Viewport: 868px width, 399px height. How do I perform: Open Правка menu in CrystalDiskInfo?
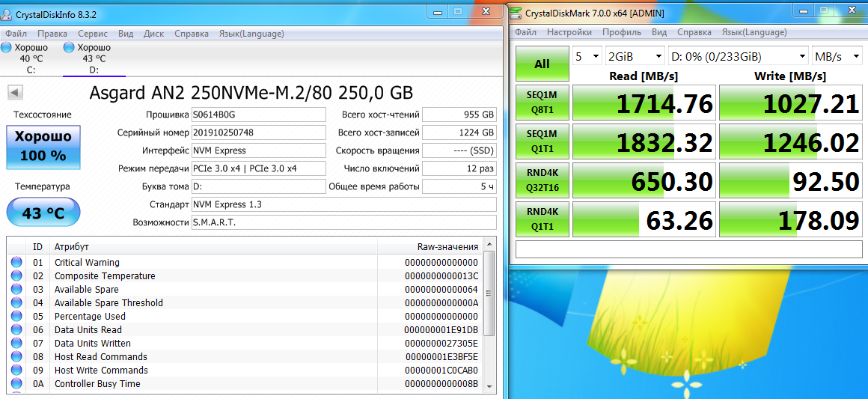coord(52,33)
